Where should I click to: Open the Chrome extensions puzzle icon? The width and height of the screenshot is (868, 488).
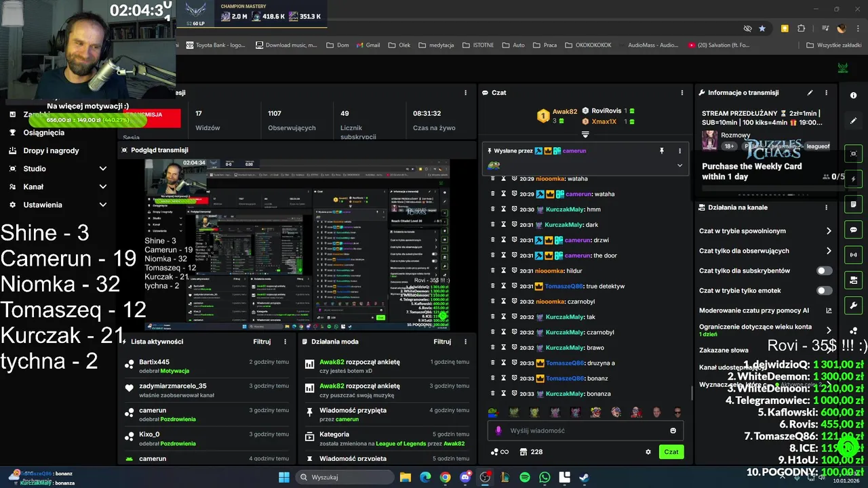802,28
